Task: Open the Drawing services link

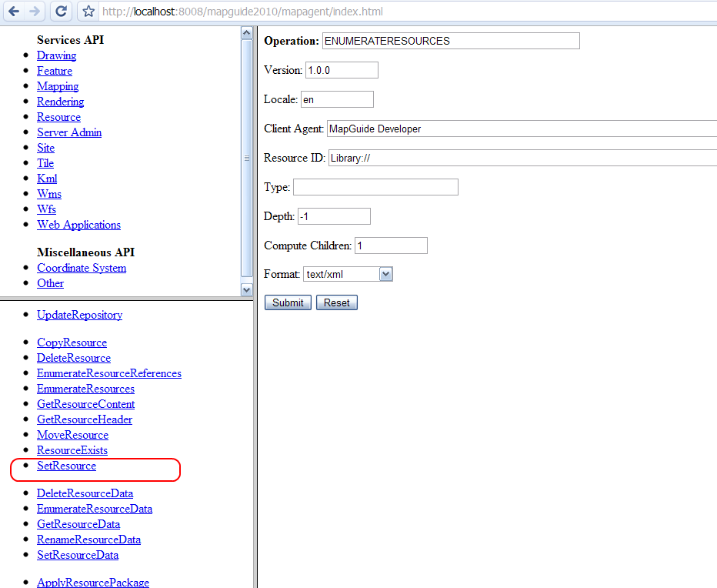Action: pos(57,55)
